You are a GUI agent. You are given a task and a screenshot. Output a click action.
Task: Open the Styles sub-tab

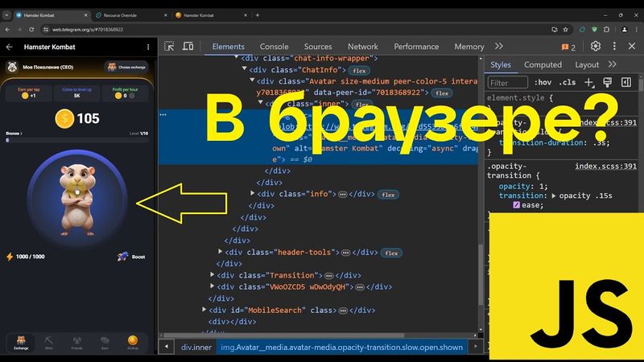501,64
